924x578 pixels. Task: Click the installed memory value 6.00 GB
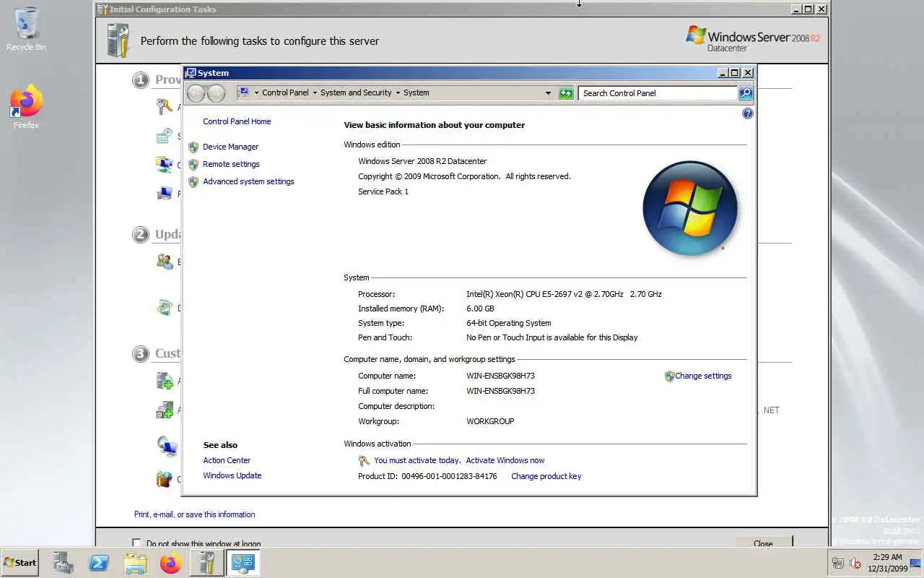(x=480, y=309)
